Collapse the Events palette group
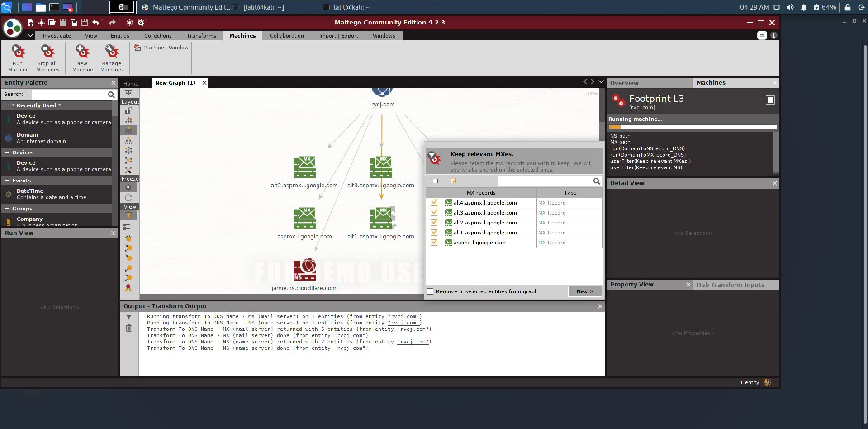The width and height of the screenshot is (868, 429). (7, 181)
